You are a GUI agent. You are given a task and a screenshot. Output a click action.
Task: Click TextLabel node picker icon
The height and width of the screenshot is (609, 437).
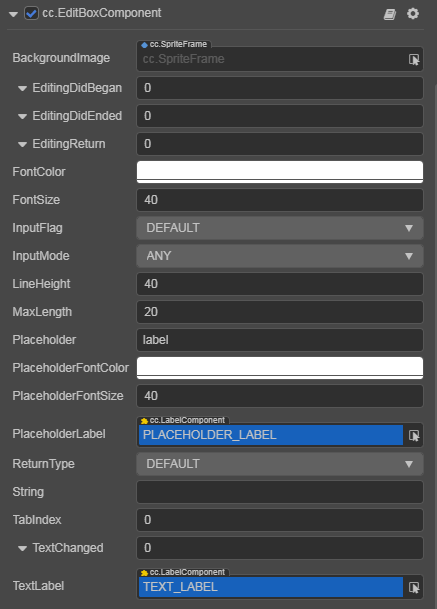[414, 588]
